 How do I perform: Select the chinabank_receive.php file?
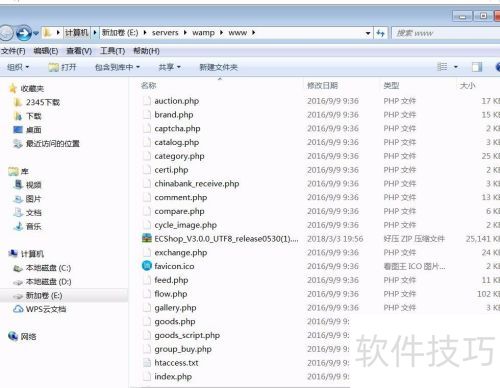(197, 183)
